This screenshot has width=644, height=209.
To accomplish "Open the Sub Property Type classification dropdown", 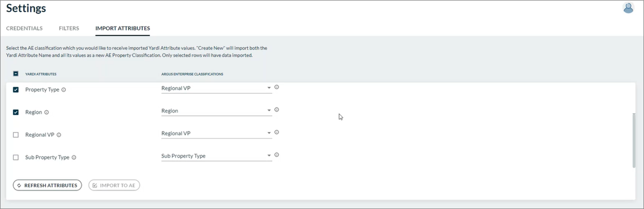I will click(x=216, y=156).
